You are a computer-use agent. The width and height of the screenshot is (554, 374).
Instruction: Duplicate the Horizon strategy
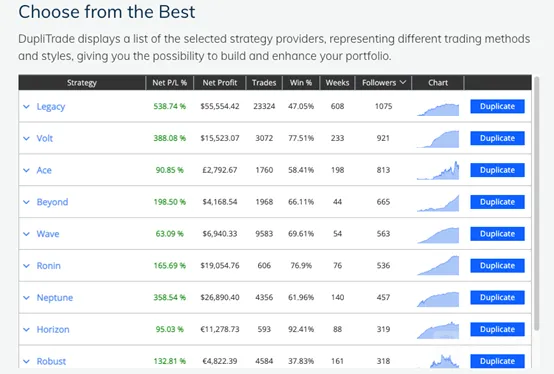click(x=497, y=329)
